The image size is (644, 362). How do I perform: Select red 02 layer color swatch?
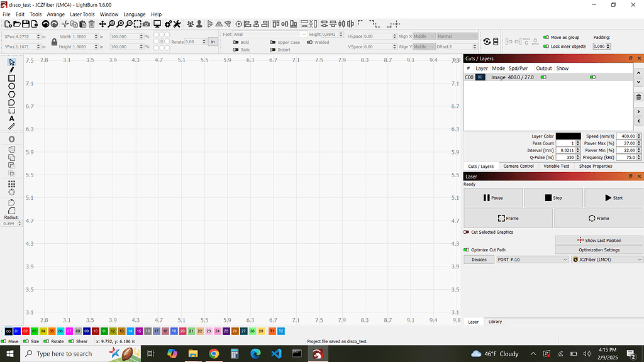click(25, 331)
